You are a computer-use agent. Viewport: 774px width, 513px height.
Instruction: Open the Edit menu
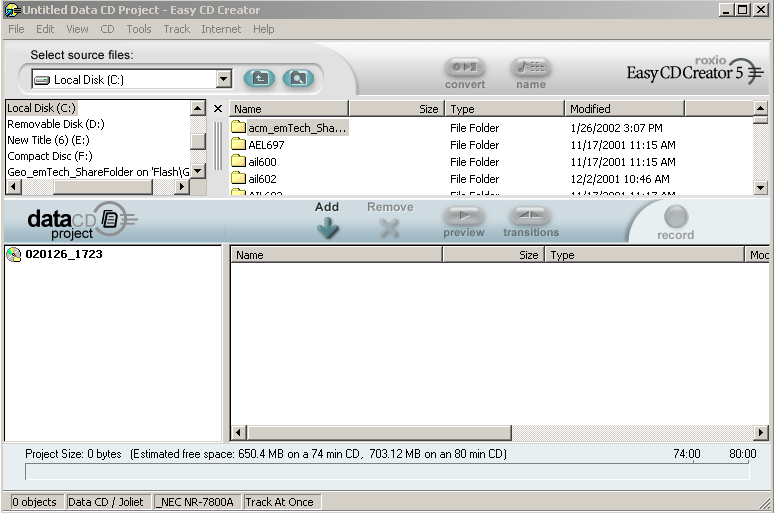pyautogui.click(x=45, y=29)
